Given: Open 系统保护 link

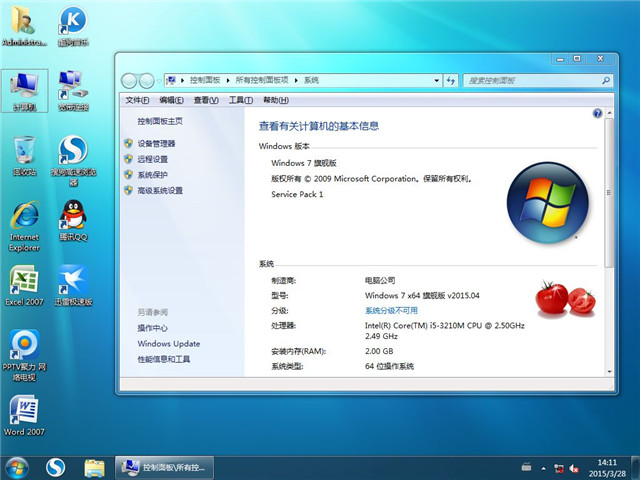Looking at the screenshot, I should pos(153,175).
